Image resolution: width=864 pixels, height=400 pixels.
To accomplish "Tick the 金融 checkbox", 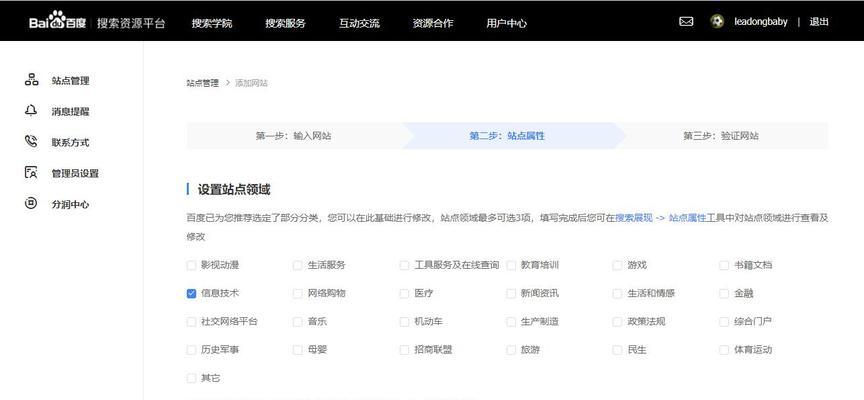I will (x=724, y=294).
